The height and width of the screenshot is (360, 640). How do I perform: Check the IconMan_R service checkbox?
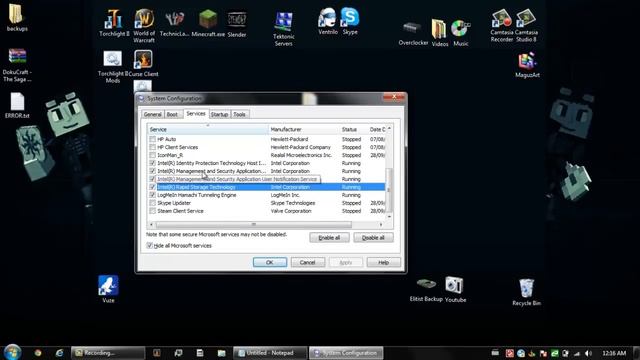[152, 155]
